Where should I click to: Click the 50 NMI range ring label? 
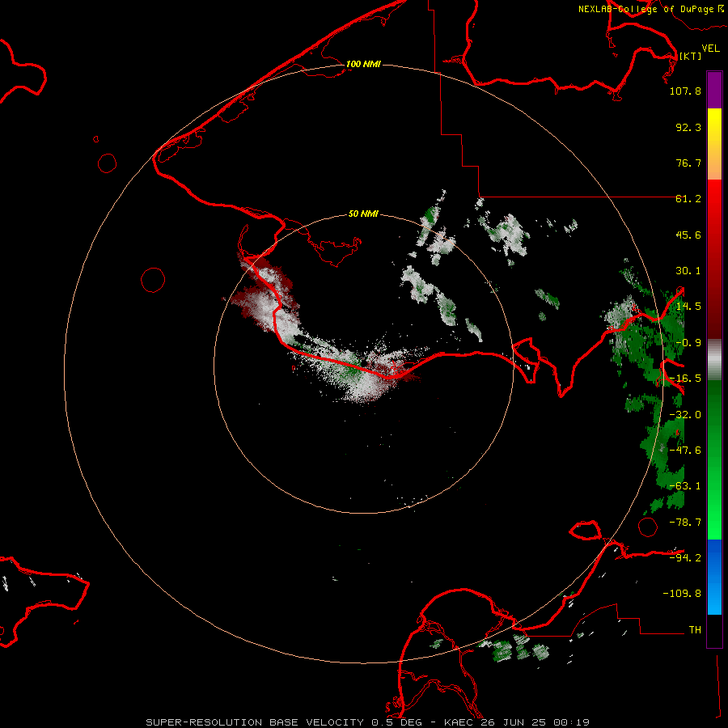pos(363,214)
